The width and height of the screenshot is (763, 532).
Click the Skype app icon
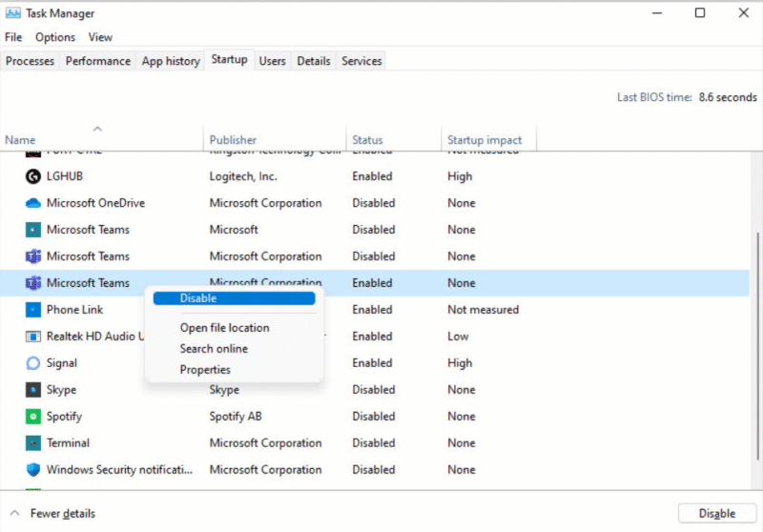[x=32, y=390]
